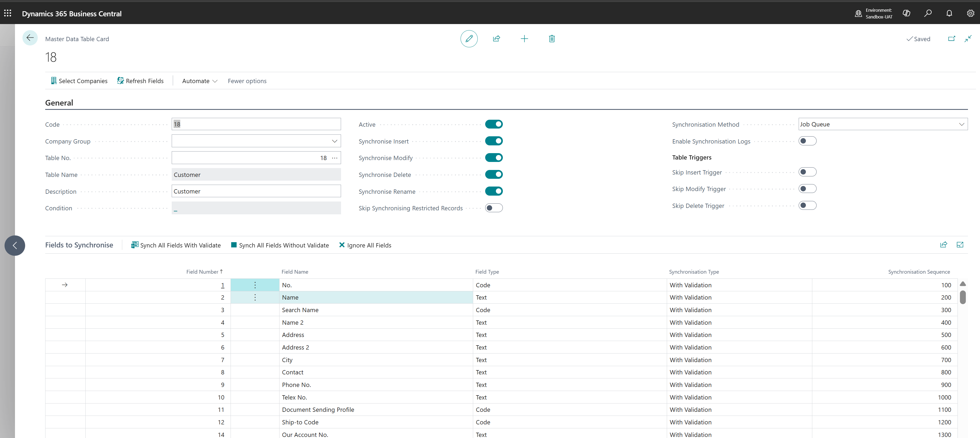Screen dimensions: 980x438
Task: Open the card in a new window
Action: 951,38
